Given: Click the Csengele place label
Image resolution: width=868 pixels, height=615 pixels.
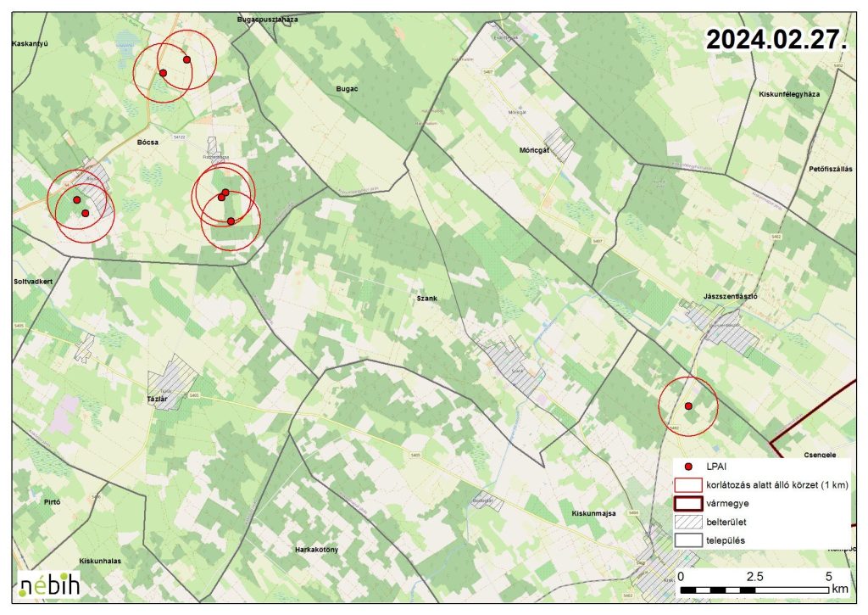Looking at the screenshot, I should 820,455.
